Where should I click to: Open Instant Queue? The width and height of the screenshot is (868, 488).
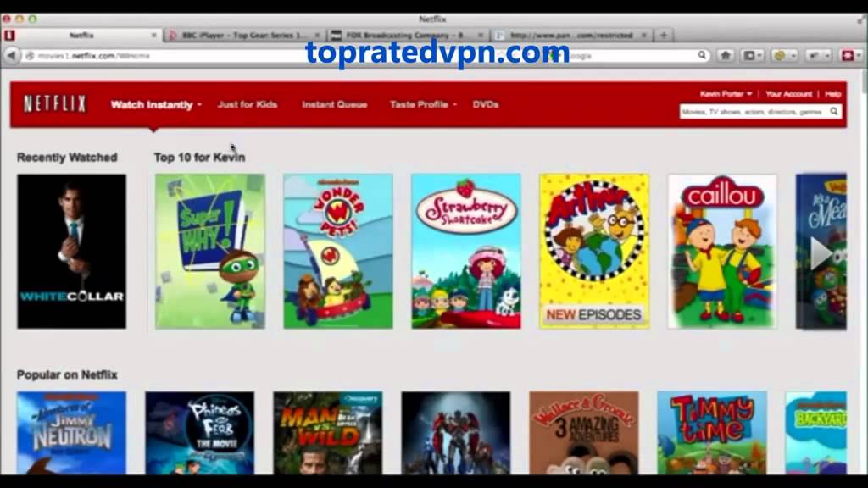(334, 104)
